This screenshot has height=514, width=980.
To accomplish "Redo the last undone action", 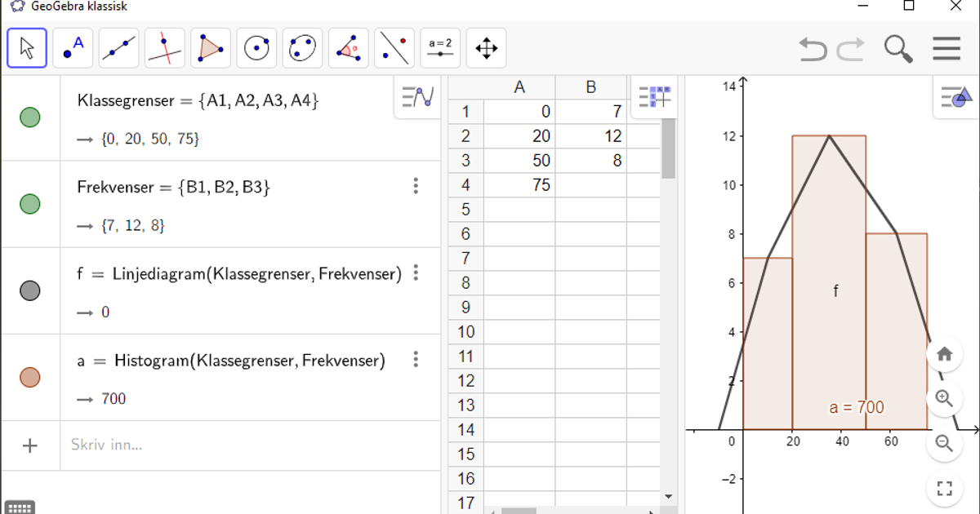I will 850,49.
